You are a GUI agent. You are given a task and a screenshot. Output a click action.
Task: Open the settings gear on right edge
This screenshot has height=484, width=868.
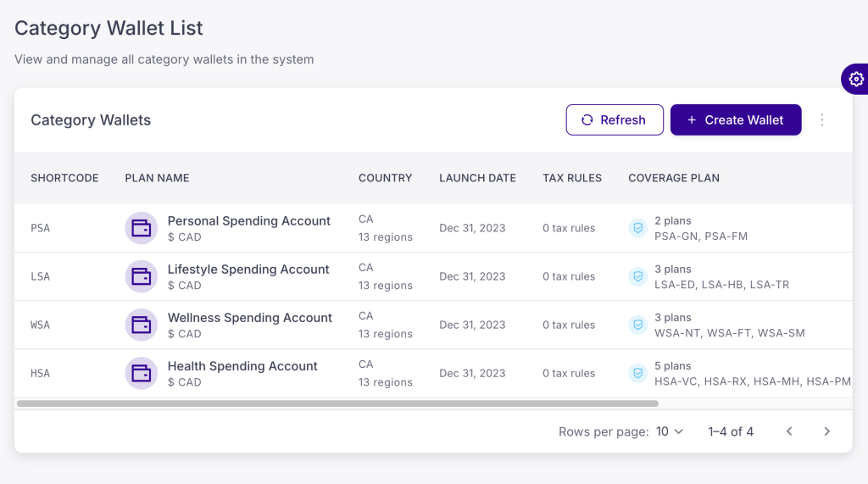pyautogui.click(x=855, y=79)
